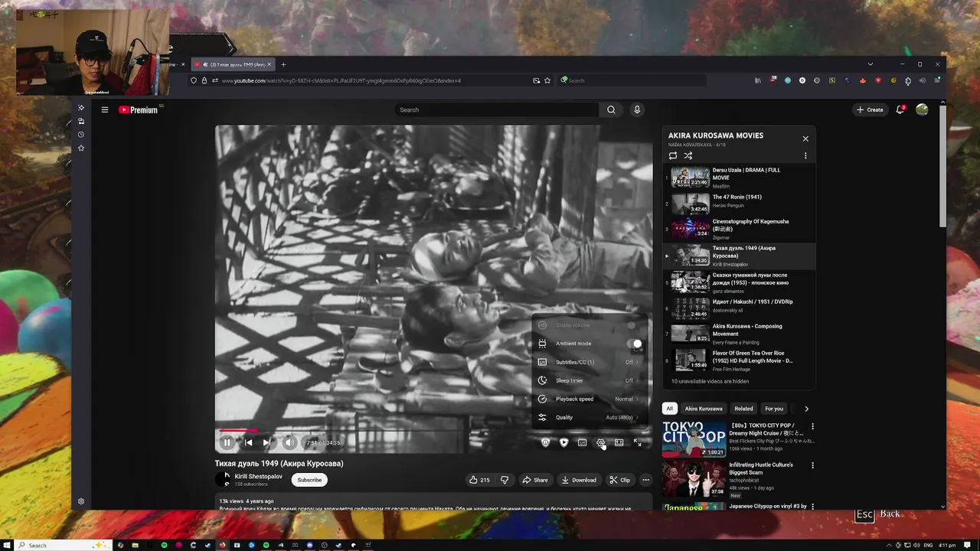980x551 pixels.
Task: Open browser tab list chevron
Action: tap(870, 64)
